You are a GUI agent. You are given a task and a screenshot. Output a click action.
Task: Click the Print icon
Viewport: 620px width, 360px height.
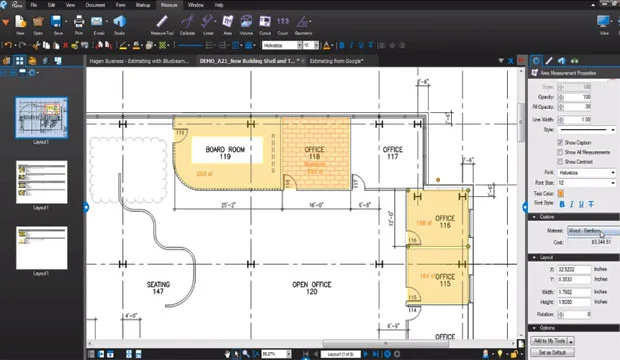click(x=79, y=22)
